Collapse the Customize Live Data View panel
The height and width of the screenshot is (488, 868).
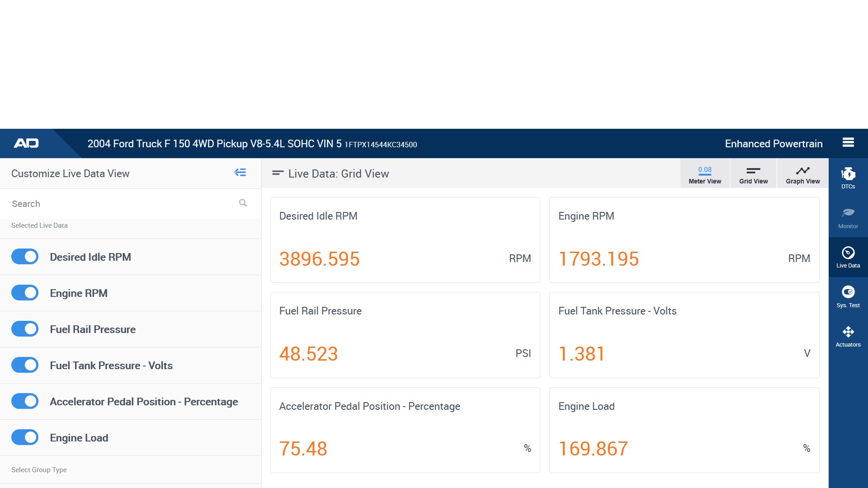click(x=240, y=173)
